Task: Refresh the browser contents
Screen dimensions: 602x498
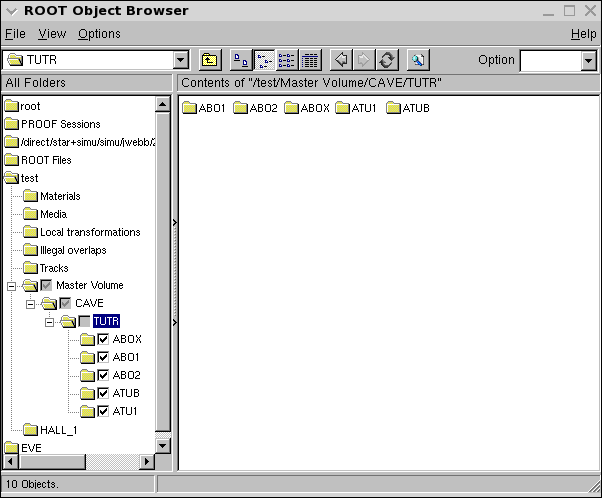Action: 387,60
